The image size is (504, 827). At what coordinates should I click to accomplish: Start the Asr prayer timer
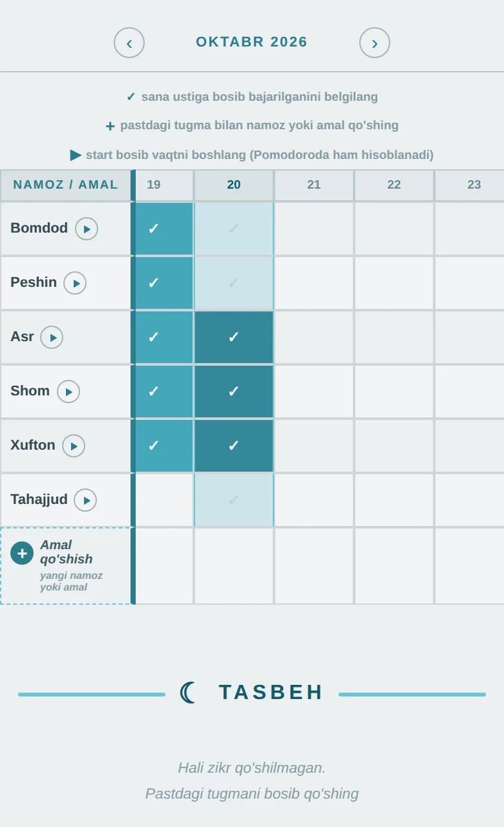52,337
